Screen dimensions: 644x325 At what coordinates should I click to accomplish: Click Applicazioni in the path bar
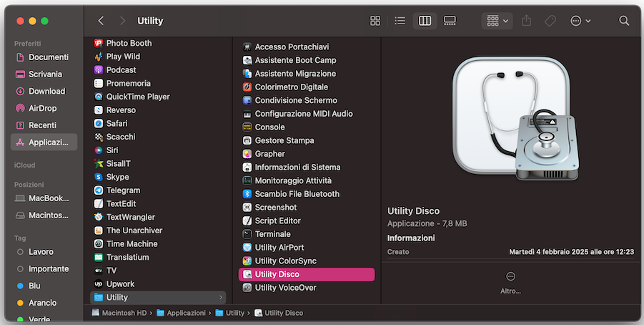tap(181, 313)
